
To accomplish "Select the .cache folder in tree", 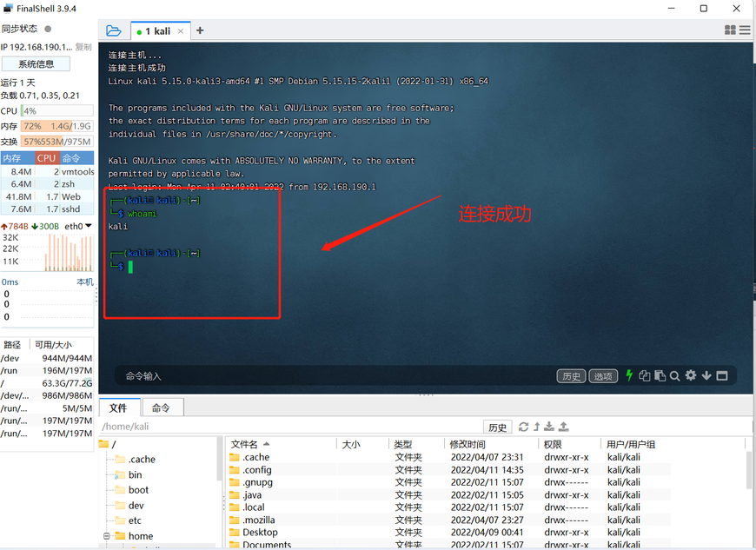I will pos(136,460).
